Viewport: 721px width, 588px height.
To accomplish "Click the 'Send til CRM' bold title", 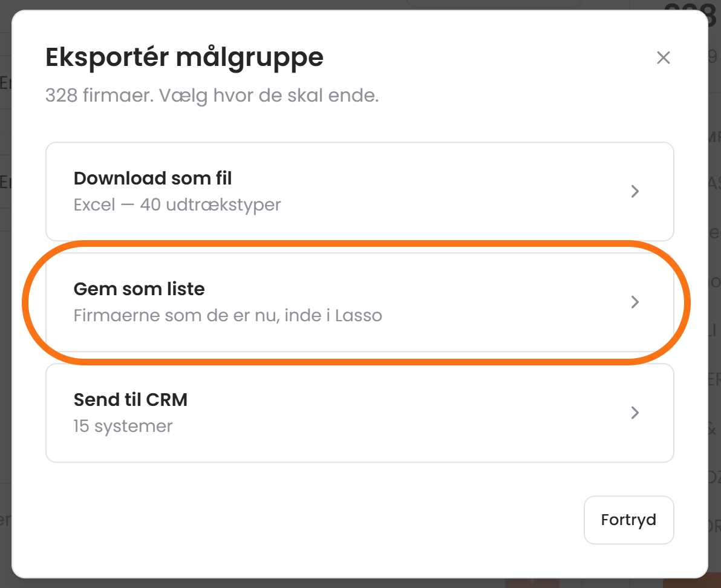I will 131,400.
